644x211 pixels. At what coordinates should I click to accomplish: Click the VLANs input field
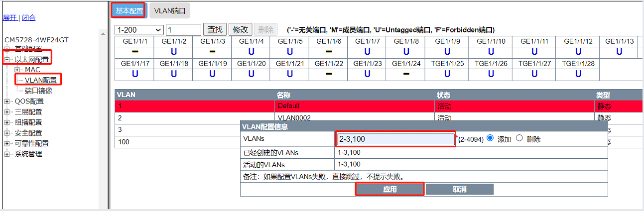point(395,139)
